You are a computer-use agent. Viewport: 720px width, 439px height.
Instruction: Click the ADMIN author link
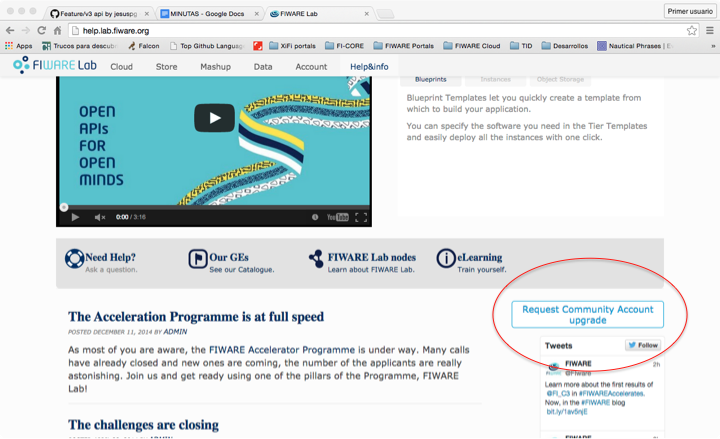click(175, 332)
